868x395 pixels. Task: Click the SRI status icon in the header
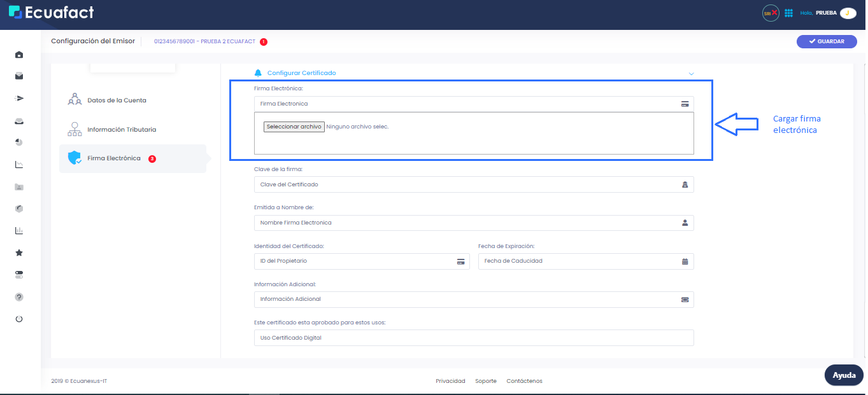click(770, 12)
